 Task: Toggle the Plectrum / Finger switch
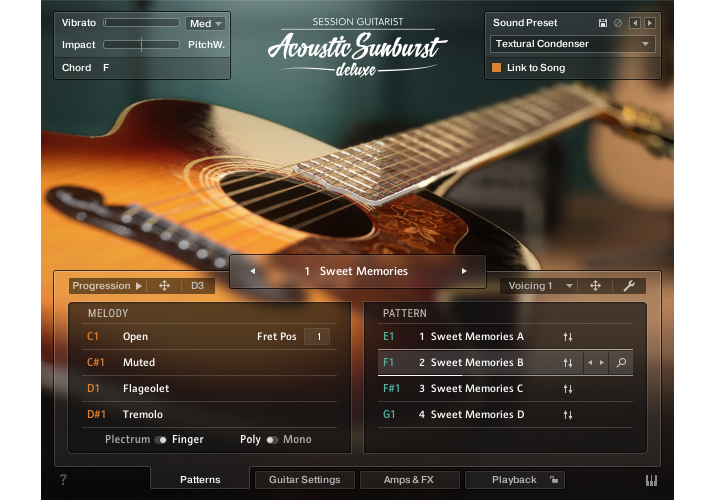[160, 440]
